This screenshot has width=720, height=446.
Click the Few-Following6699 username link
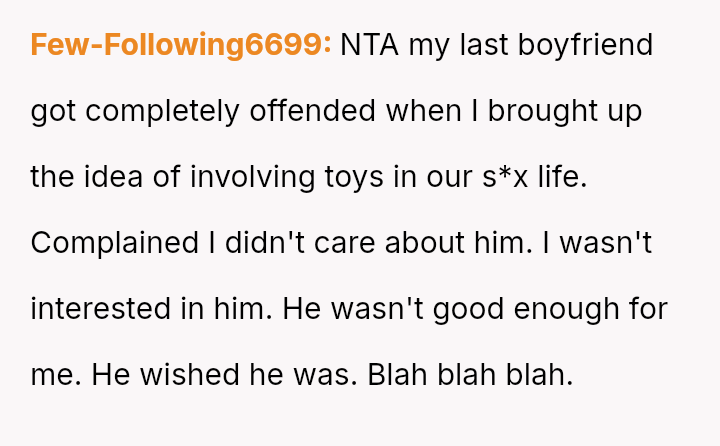pos(181,45)
